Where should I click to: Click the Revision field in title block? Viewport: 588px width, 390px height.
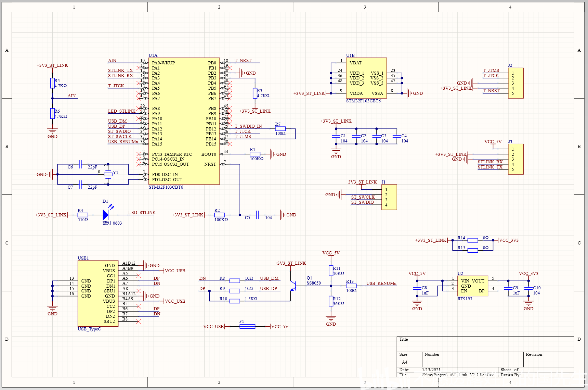[549, 360]
